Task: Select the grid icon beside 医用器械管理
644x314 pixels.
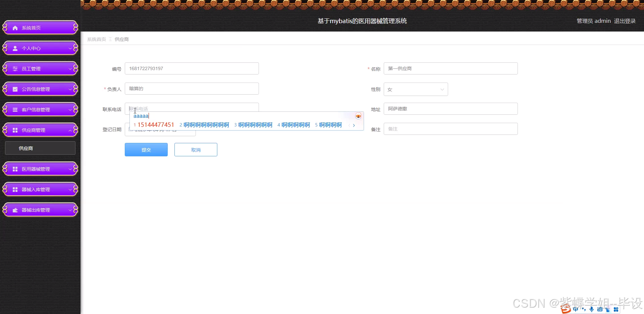Action: click(15, 169)
